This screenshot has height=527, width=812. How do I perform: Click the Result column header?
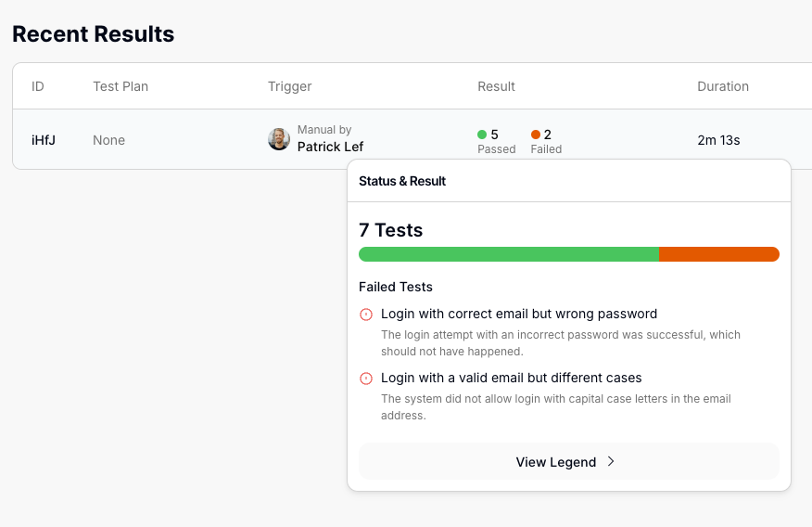point(496,86)
